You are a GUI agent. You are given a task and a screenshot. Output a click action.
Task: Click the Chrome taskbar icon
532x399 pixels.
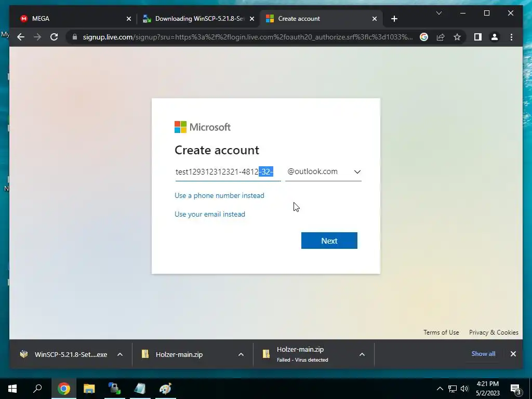[63, 389]
